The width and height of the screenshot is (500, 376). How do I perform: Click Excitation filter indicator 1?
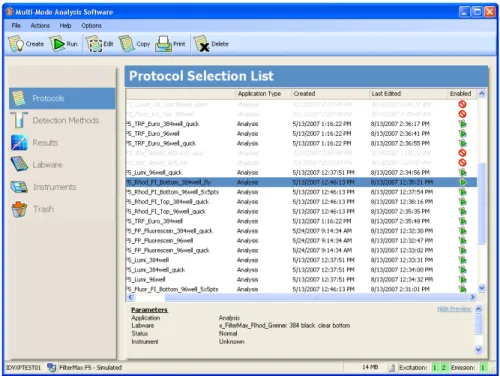click(435, 367)
